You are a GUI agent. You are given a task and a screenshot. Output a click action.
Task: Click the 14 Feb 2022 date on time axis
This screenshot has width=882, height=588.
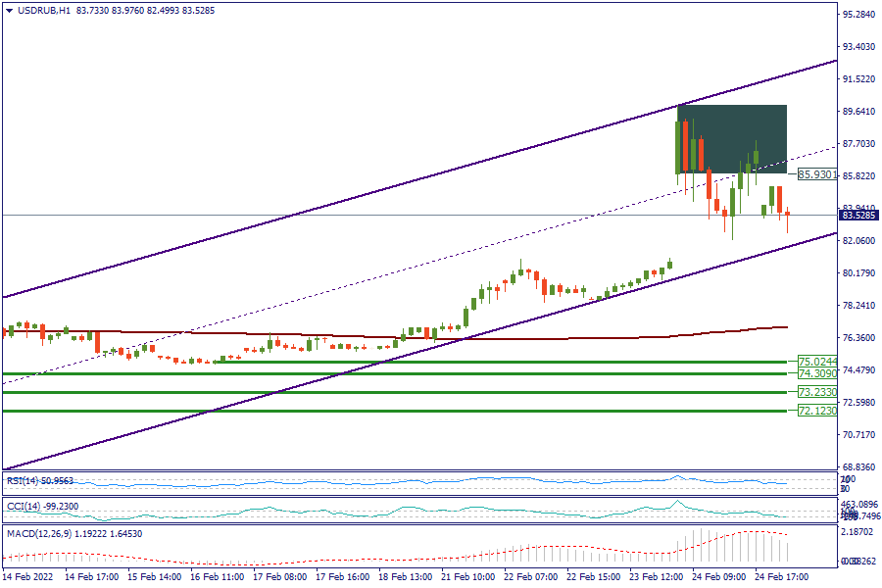tap(28, 578)
